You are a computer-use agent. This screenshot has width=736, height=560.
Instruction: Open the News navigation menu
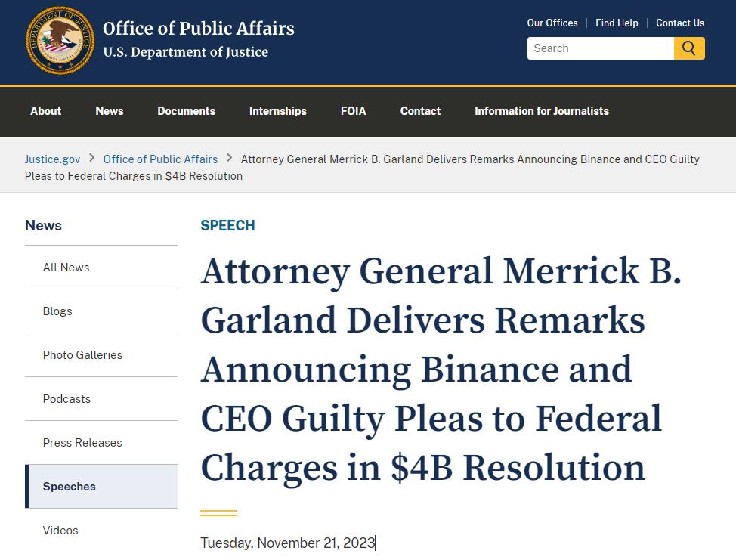point(110,111)
